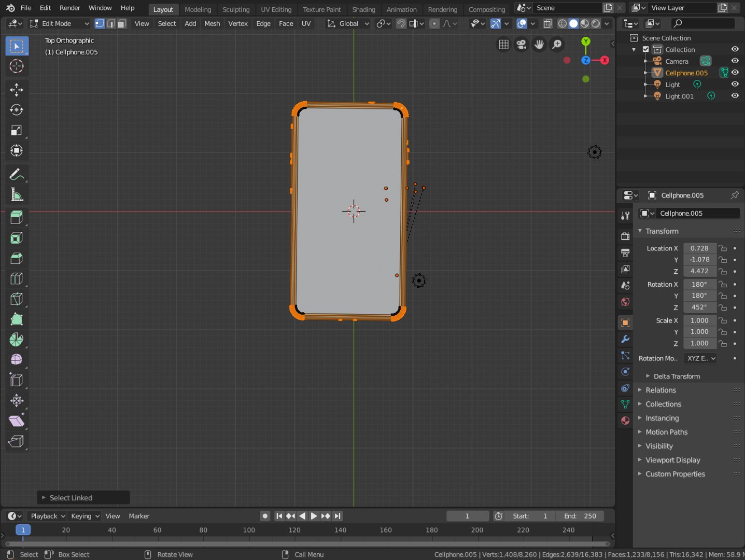Jump to the end frame
The image size is (745, 560).
[338, 516]
